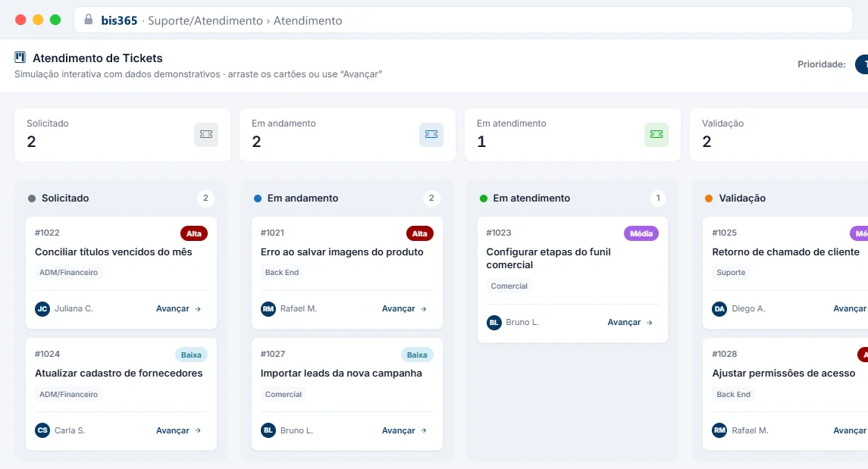Click BL avatar on ticket #1027

[x=268, y=430]
